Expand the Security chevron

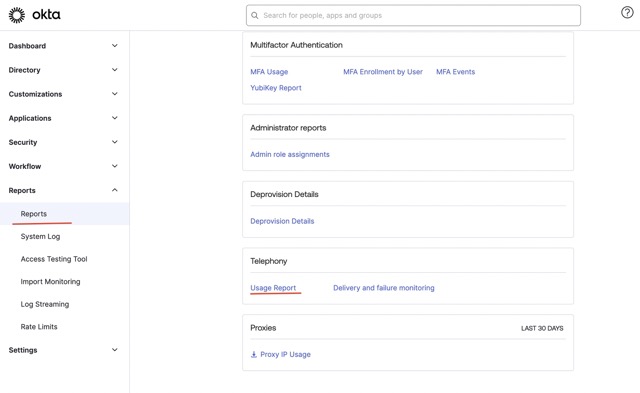coord(115,142)
